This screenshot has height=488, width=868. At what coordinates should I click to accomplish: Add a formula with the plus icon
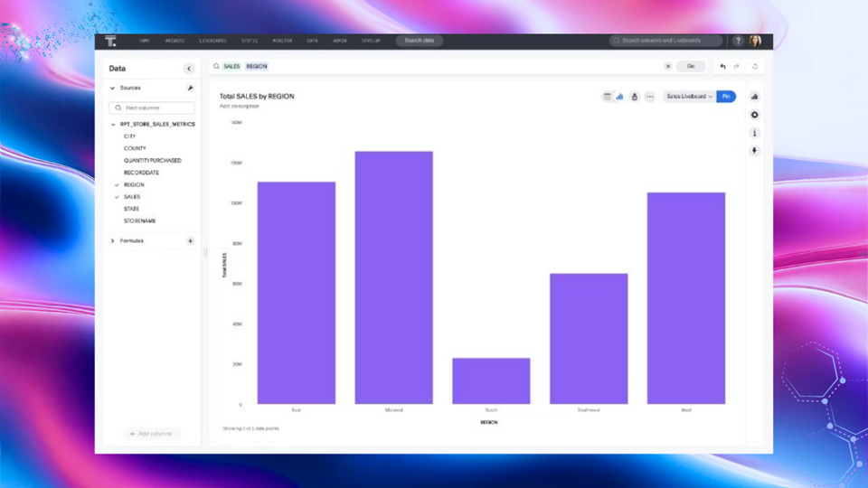pos(190,241)
